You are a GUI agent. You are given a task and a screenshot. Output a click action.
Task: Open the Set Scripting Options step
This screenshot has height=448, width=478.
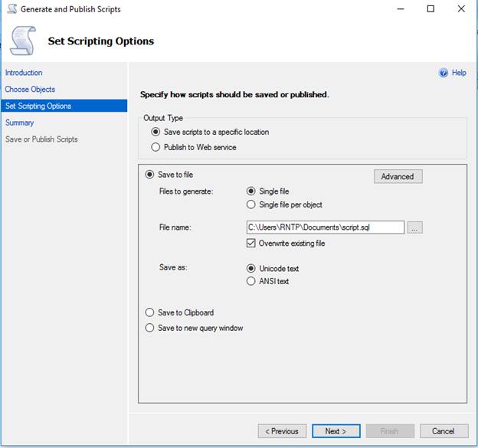point(64,106)
